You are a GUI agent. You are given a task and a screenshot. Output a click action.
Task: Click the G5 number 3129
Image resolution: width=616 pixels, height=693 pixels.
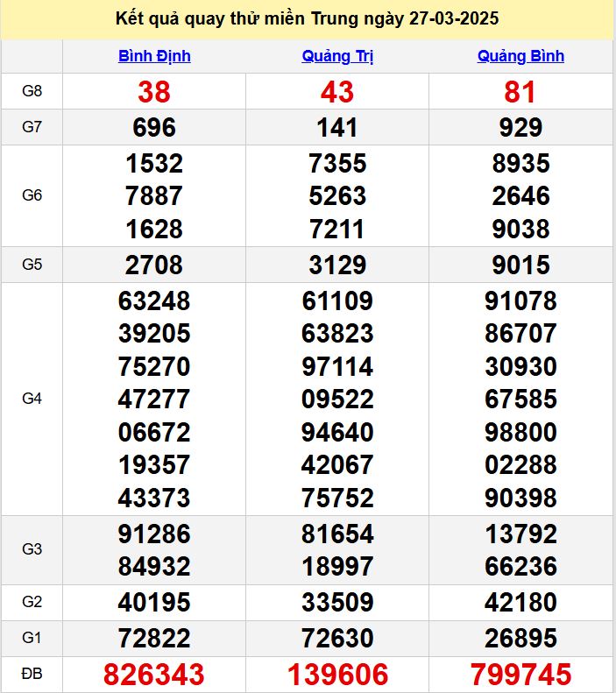pos(337,265)
